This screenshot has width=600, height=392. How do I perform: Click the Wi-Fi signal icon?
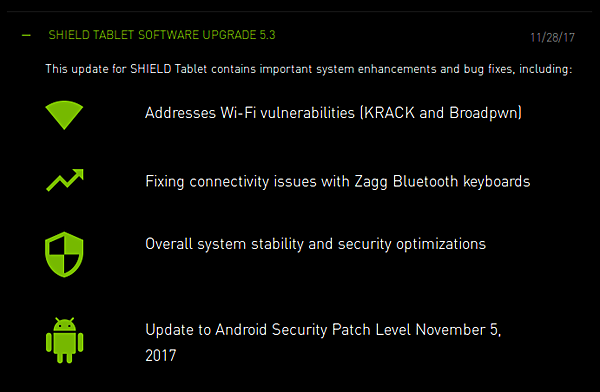64,115
